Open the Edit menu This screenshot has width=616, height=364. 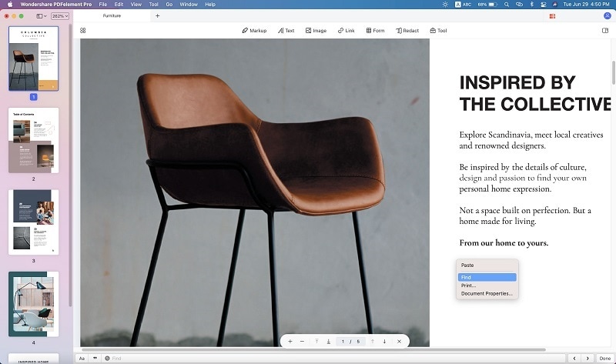pos(119,5)
